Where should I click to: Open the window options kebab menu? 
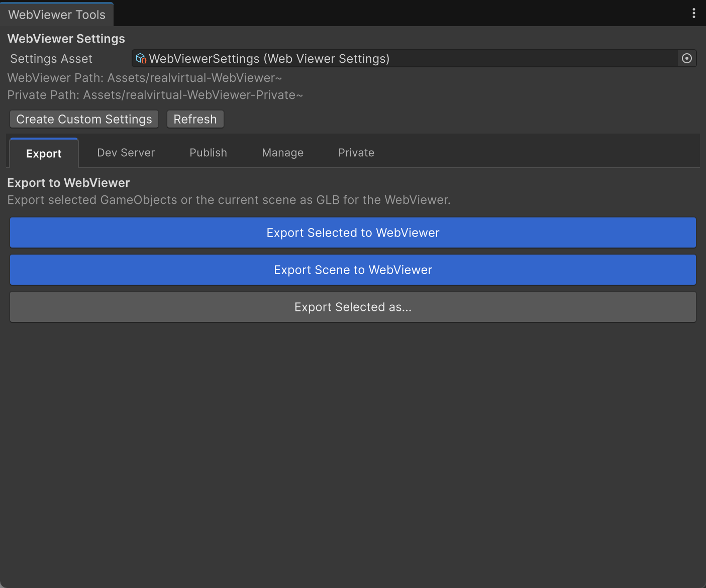[x=694, y=14]
